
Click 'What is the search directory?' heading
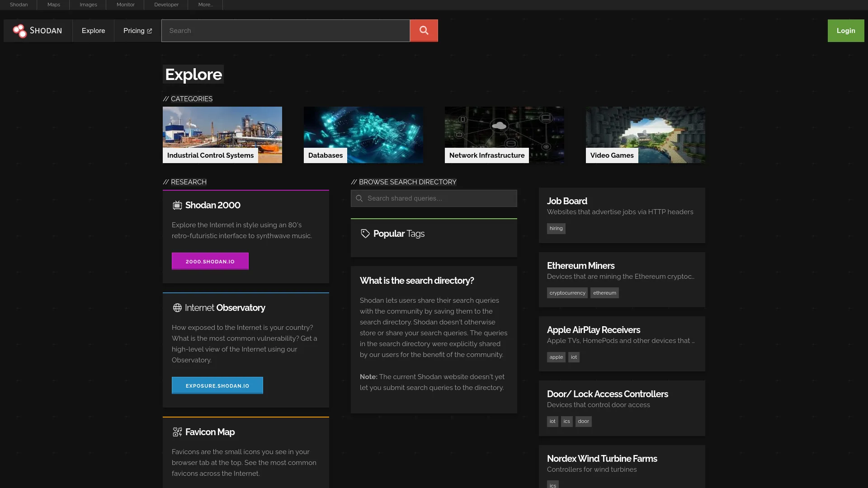(417, 281)
